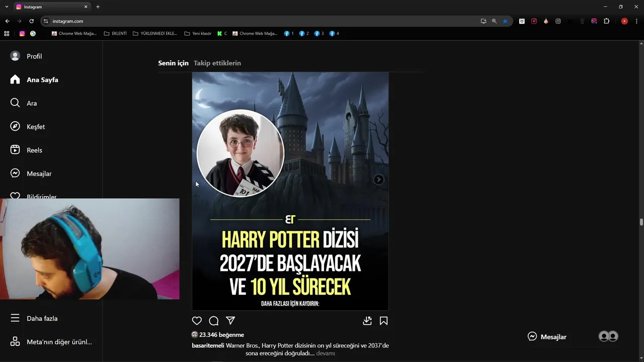Viewport: 644px width, 362px height.
Task: Open the red Chrome profile avatar
Action: click(x=624, y=21)
